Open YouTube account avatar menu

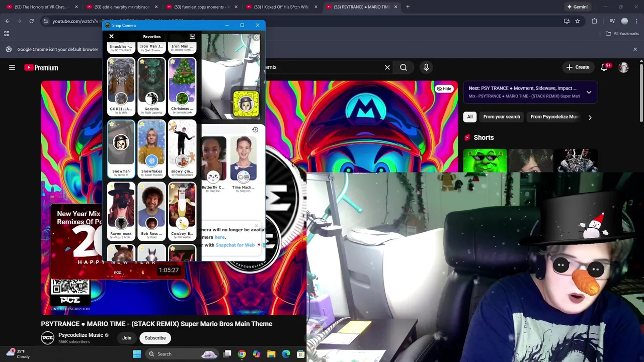tap(623, 67)
